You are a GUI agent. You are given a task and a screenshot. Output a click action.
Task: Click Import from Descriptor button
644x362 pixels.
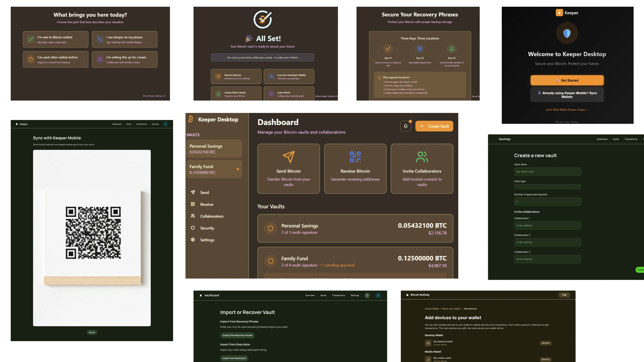234,358
